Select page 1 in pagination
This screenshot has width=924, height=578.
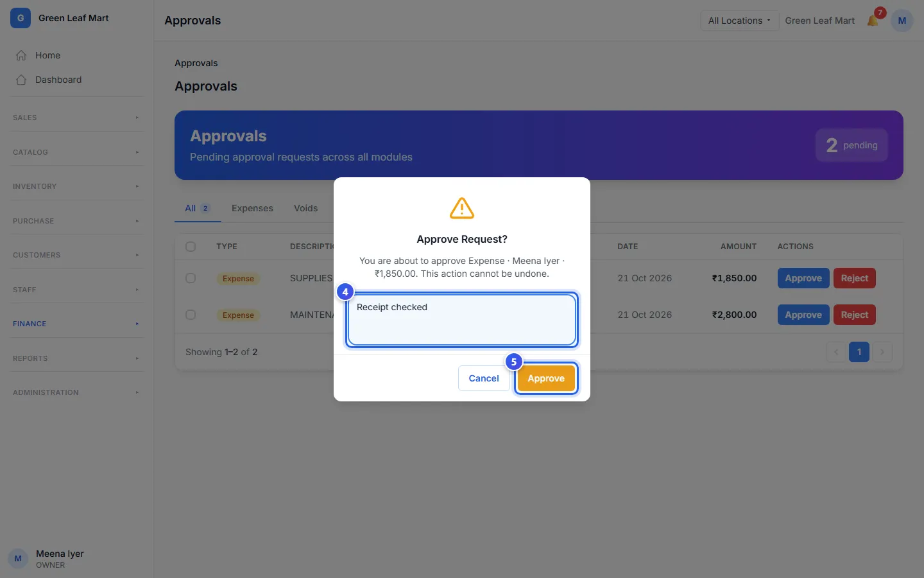(859, 352)
